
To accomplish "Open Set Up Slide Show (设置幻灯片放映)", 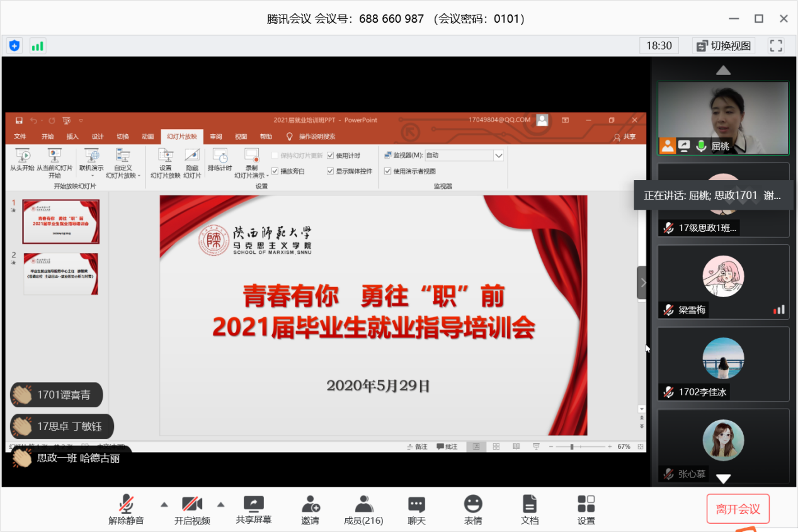I will click(166, 164).
